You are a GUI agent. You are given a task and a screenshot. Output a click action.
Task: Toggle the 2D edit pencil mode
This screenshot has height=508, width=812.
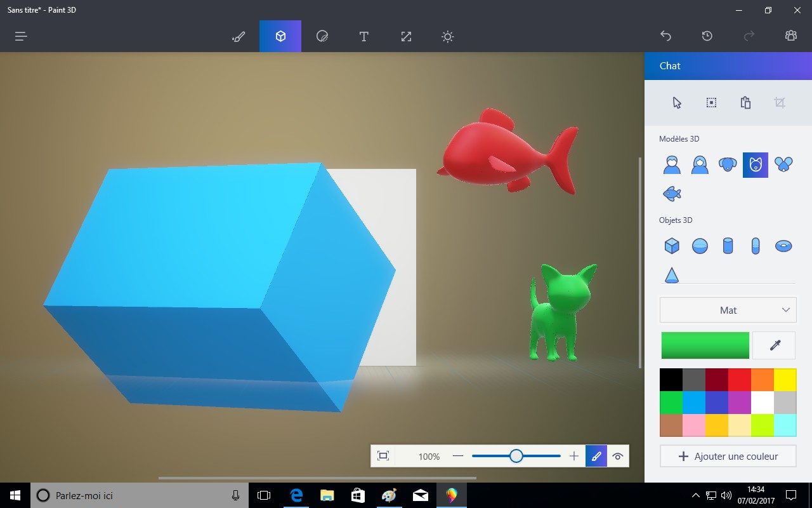point(596,456)
